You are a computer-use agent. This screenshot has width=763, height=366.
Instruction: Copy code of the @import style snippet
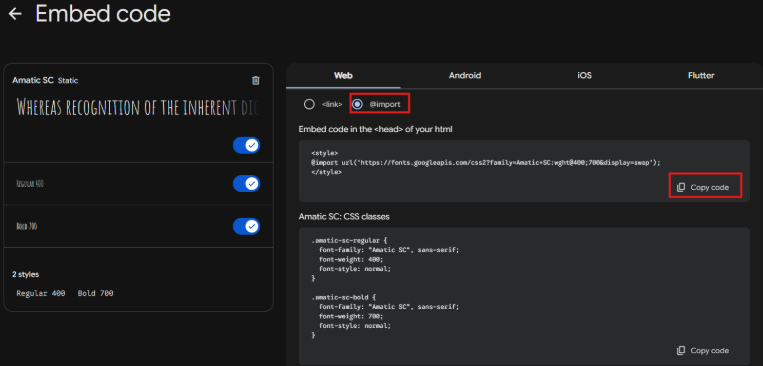(703, 187)
